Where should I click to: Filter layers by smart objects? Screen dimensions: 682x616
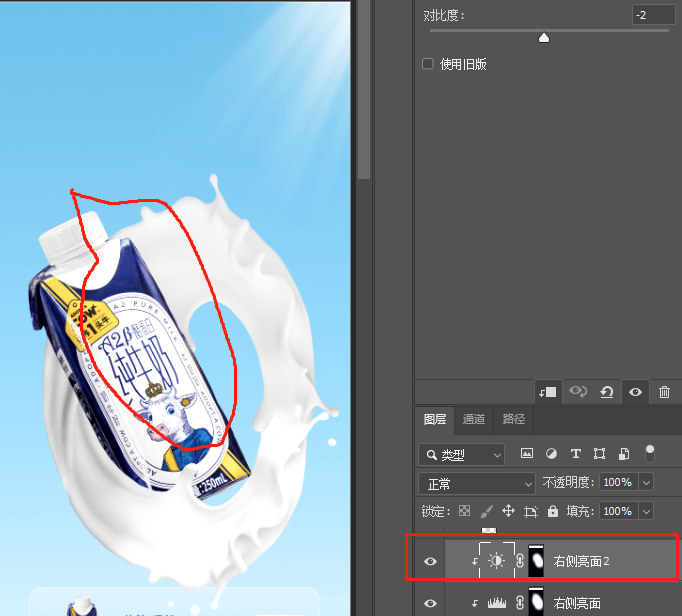[x=624, y=454]
